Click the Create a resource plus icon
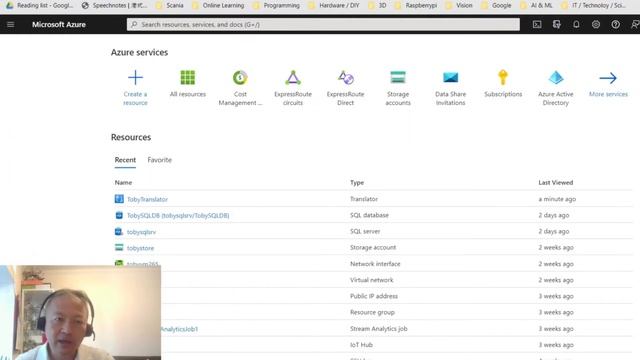This screenshot has height=360, width=640. tap(135, 78)
